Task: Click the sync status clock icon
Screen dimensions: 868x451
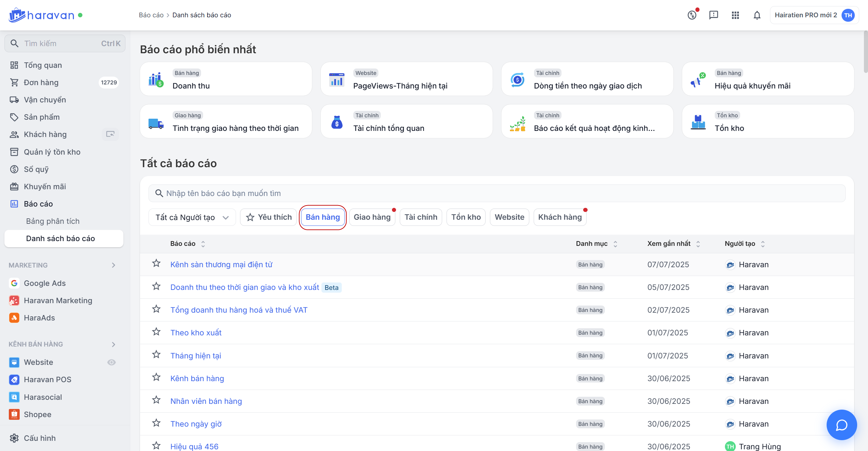Action: [692, 15]
